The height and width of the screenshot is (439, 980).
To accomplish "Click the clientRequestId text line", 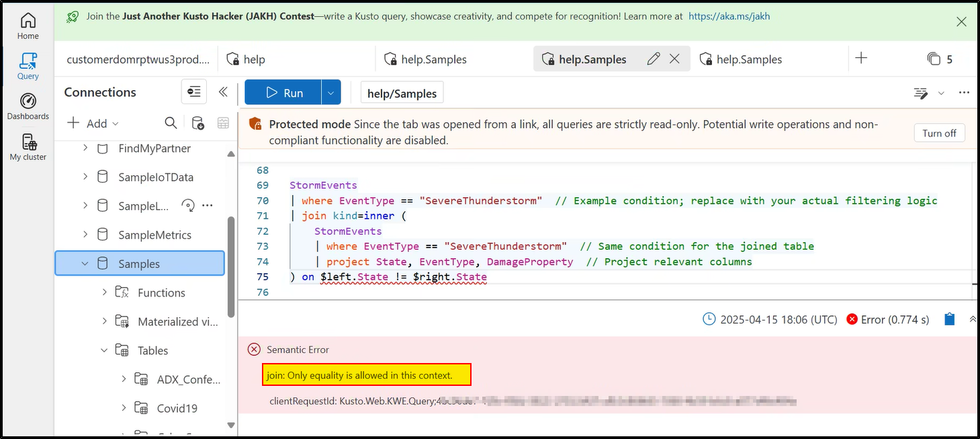I will (x=533, y=401).
